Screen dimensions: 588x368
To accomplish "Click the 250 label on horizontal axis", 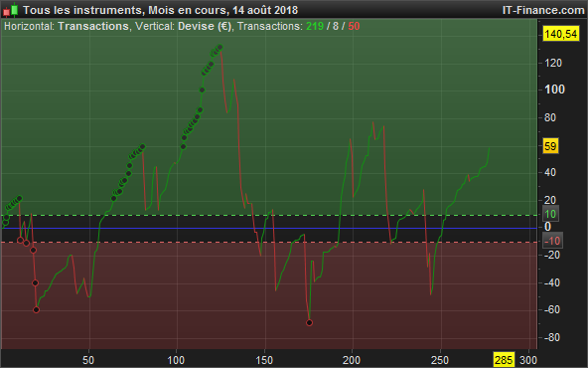I will point(439,360).
